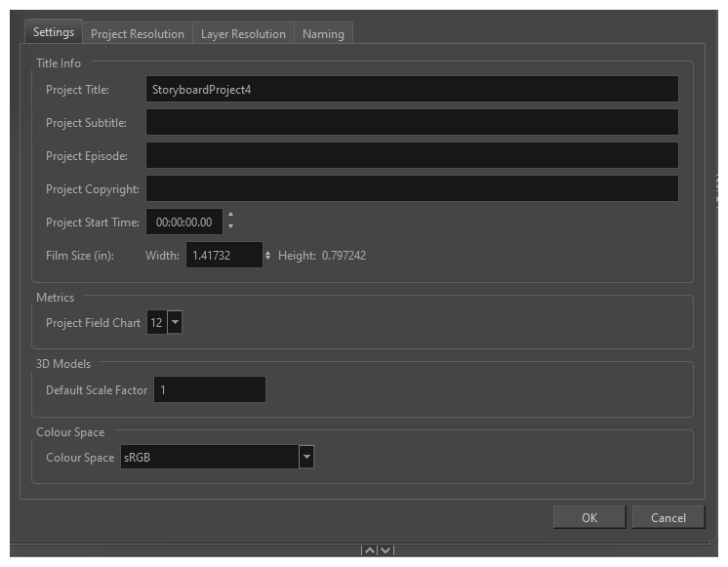Open the Project Field Chart dropdown
The width and height of the screenshot is (728, 567).
175,322
